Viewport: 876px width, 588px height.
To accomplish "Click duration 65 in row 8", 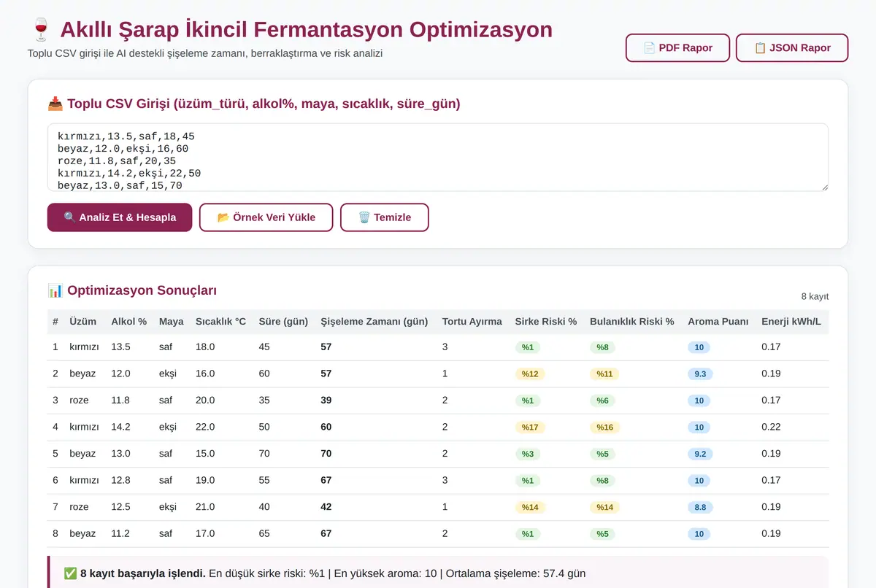I will (x=264, y=533).
